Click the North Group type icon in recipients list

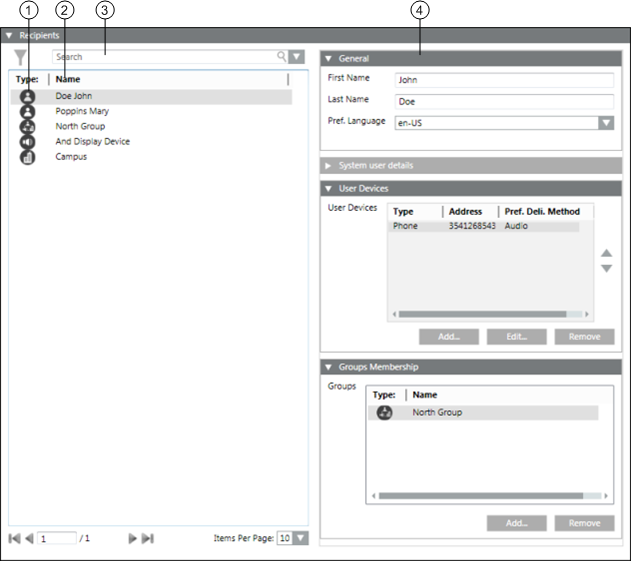pos(27,127)
